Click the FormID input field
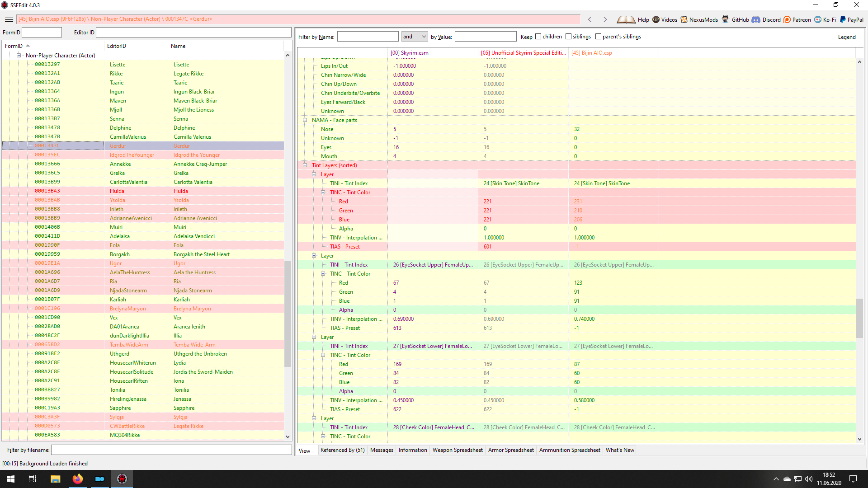The height and width of the screenshot is (488, 868). coord(42,33)
